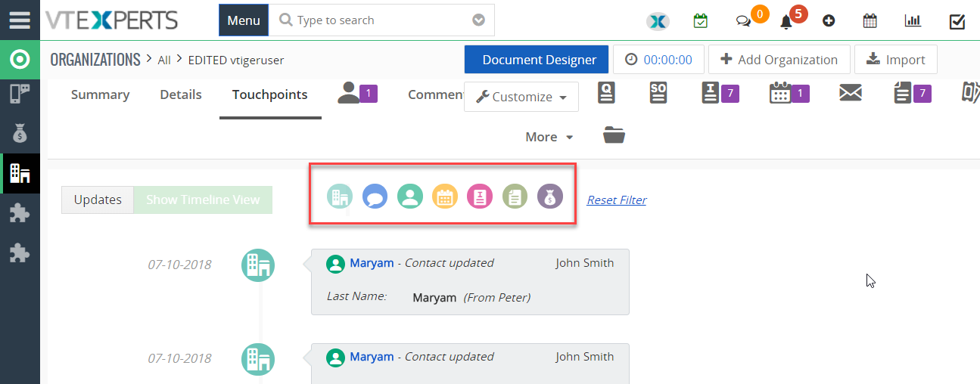Open the search box dropdown arrow
This screenshot has height=384, width=980.
pyautogui.click(x=478, y=20)
